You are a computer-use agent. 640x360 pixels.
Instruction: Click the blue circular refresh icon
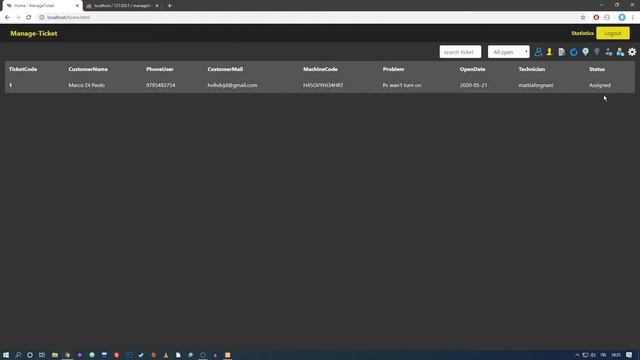573,52
